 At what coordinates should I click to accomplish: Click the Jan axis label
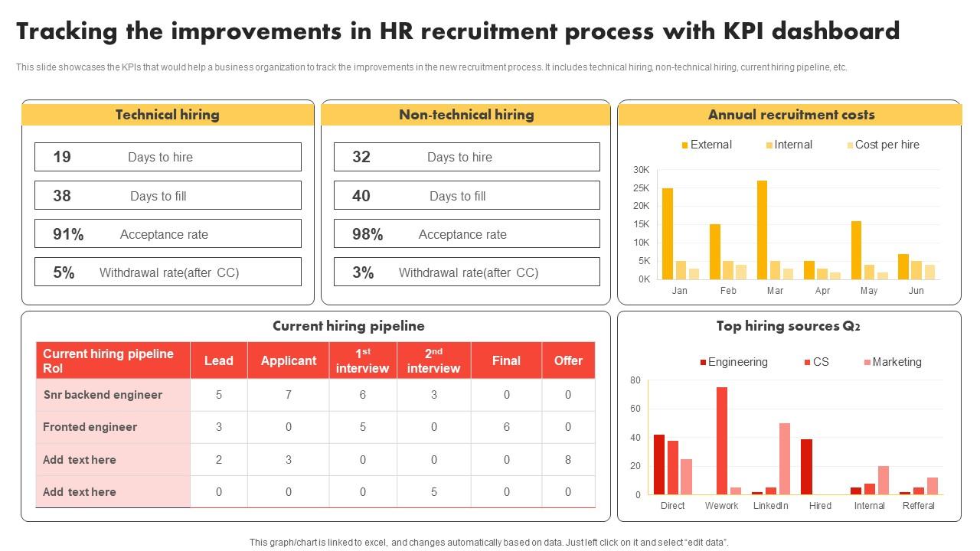click(x=679, y=291)
